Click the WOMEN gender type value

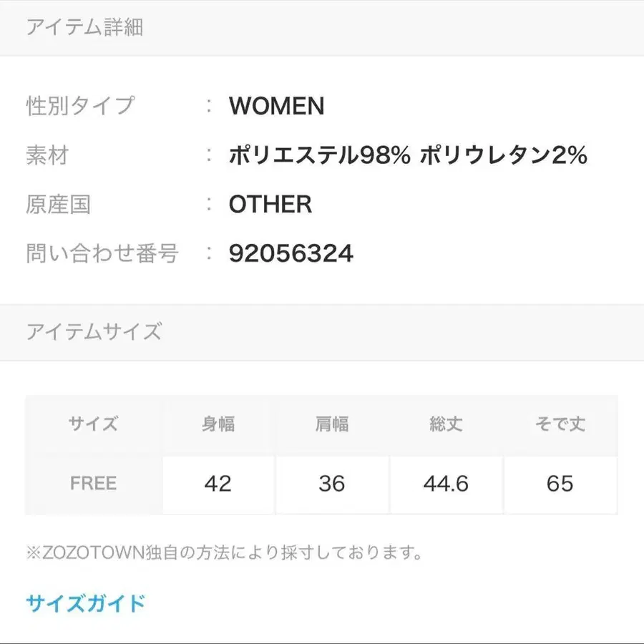276,106
